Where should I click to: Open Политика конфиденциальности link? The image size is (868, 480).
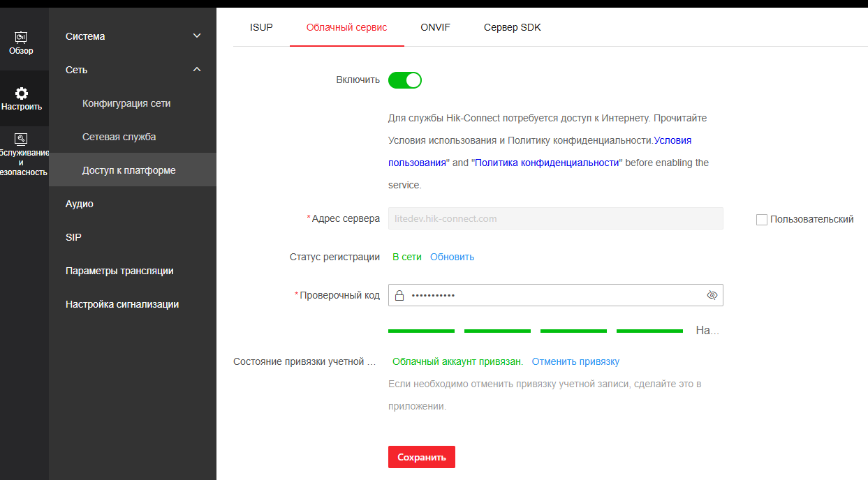(547, 163)
